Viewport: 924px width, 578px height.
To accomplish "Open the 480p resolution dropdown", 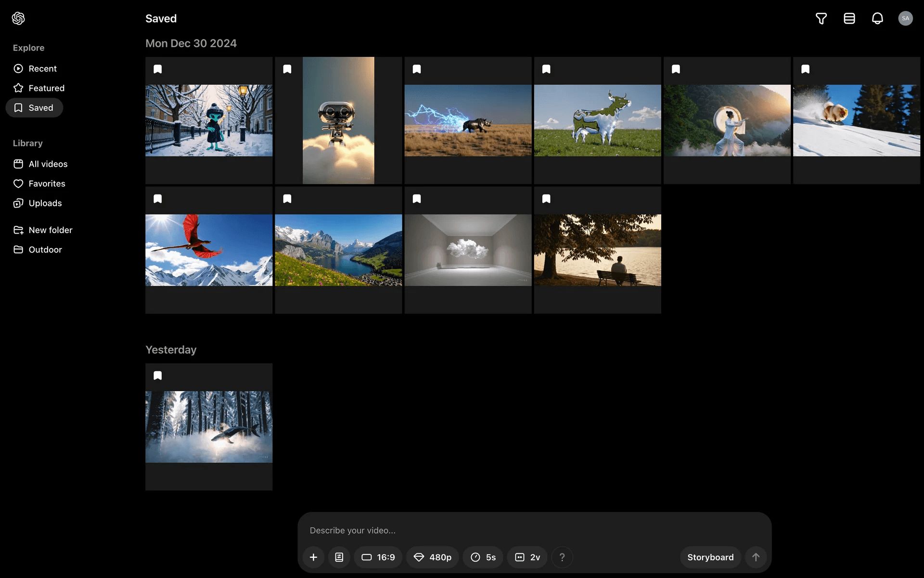I will click(433, 557).
